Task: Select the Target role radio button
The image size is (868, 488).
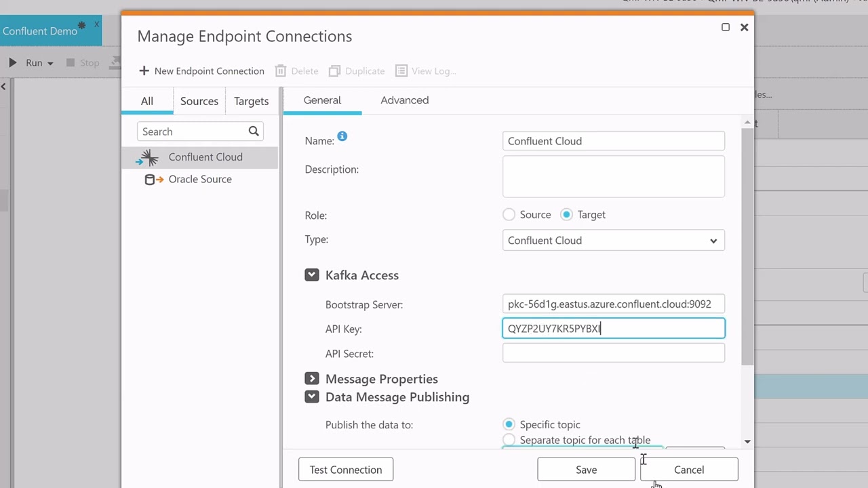Action: click(567, 215)
